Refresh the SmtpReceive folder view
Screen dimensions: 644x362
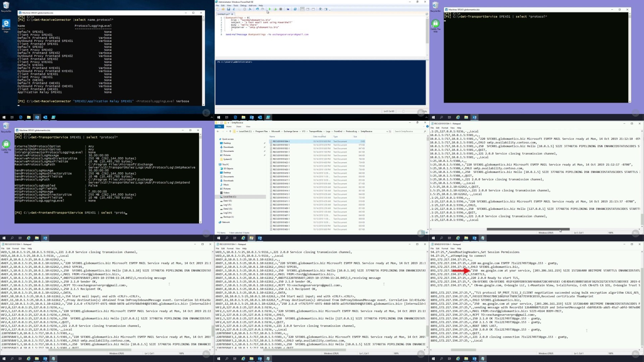click(390, 131)
